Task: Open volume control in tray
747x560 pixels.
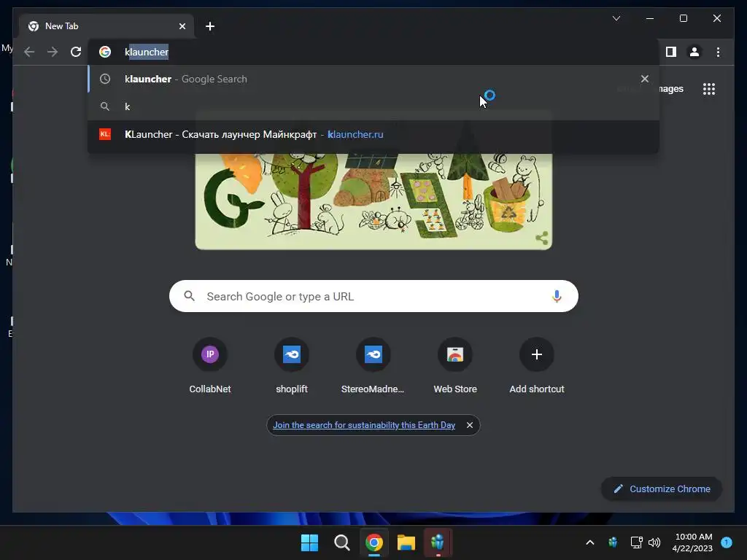Action: click(x=654, y=542)
